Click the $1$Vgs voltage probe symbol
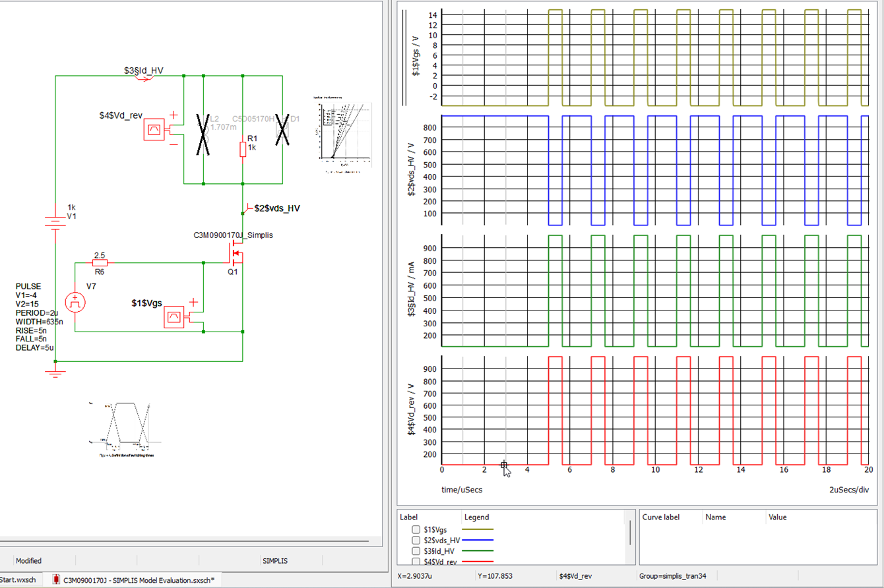This screenshot has width=884, height=588. pyautogui.click(x=175, y=316)
